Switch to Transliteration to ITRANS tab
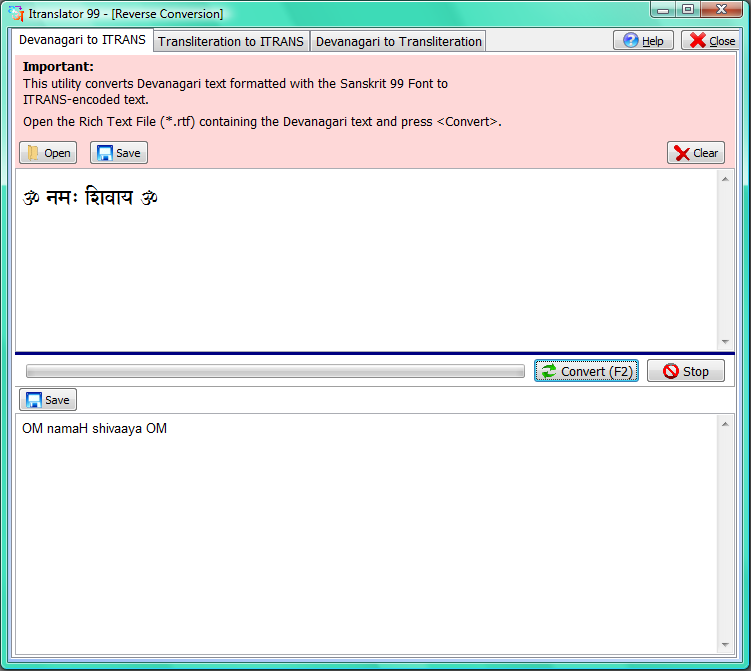The width and height of the screenshot is (751, 671). coord(231,42)
